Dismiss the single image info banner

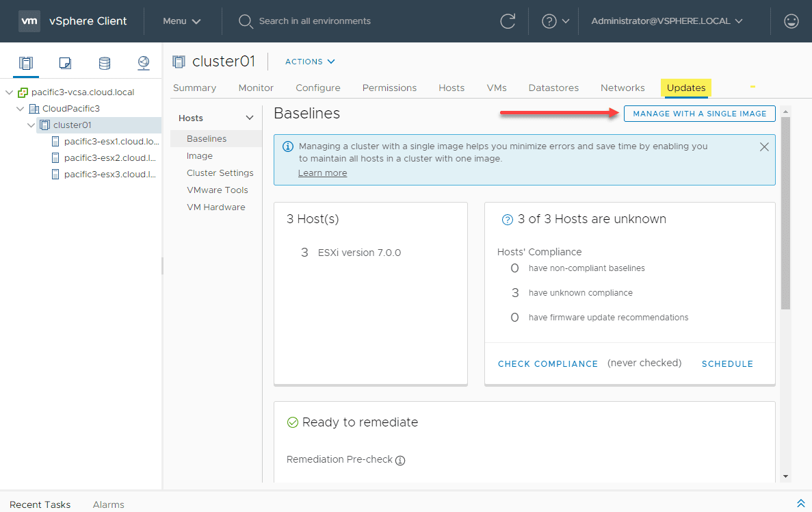click(x=764, y=146)
